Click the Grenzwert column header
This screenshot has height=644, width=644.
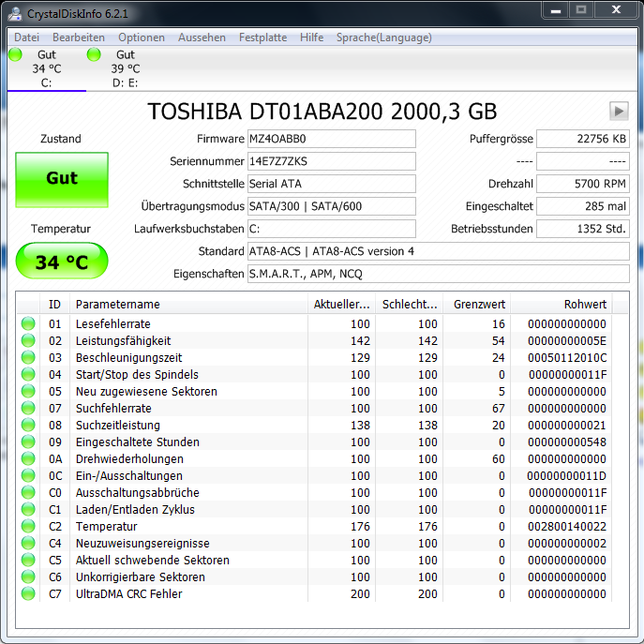point(476,305)
